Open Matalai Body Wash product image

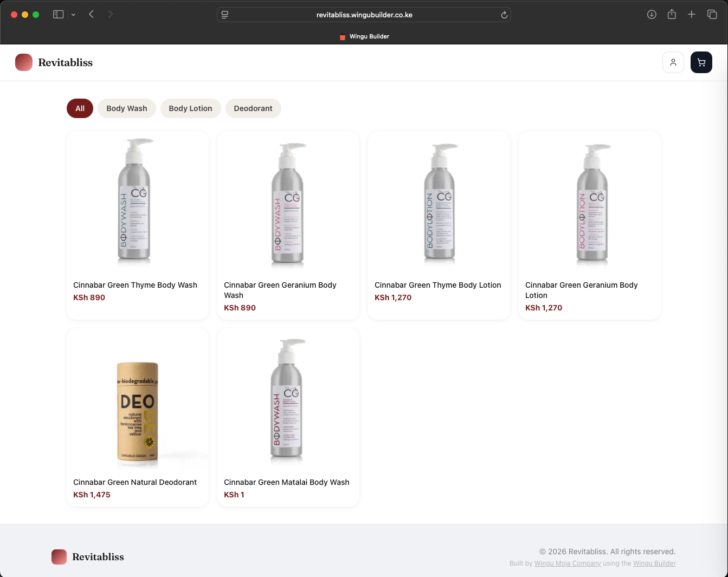[288, 399]
